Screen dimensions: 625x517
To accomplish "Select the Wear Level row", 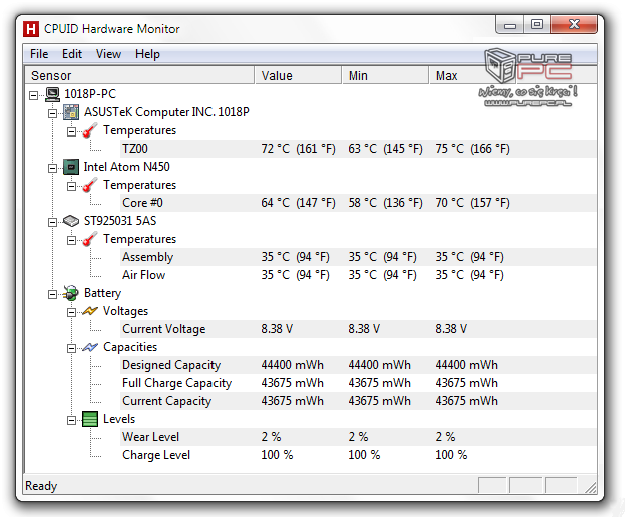I will 358,437.
